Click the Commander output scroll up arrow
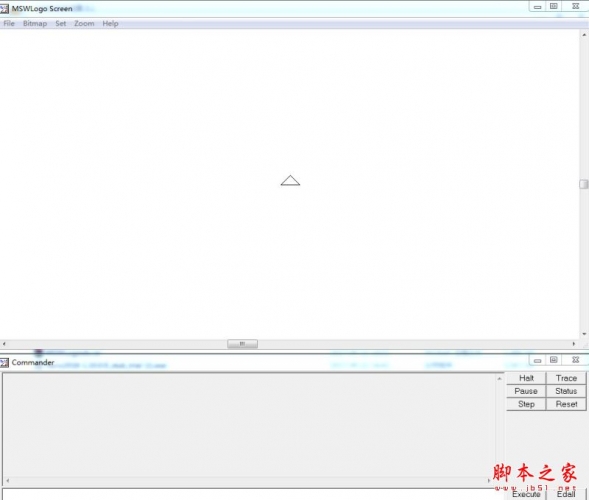 [499, 379]
